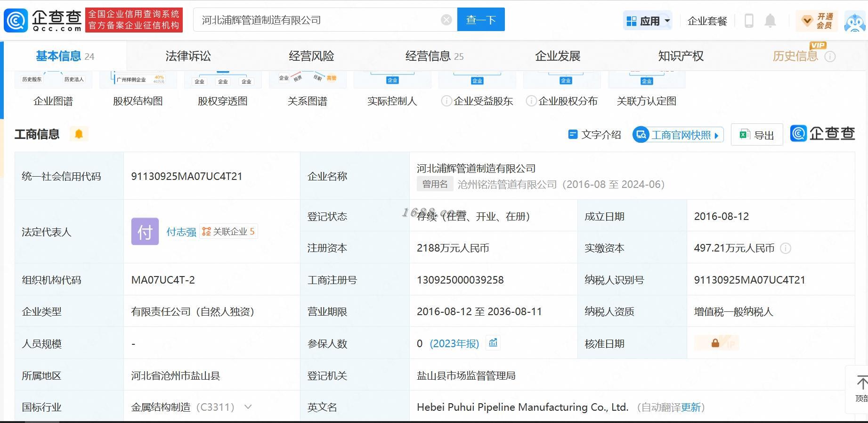Click the info icon beside 历史信息
868x423 pixels.
pyautogui.click(x=830, y=57)
